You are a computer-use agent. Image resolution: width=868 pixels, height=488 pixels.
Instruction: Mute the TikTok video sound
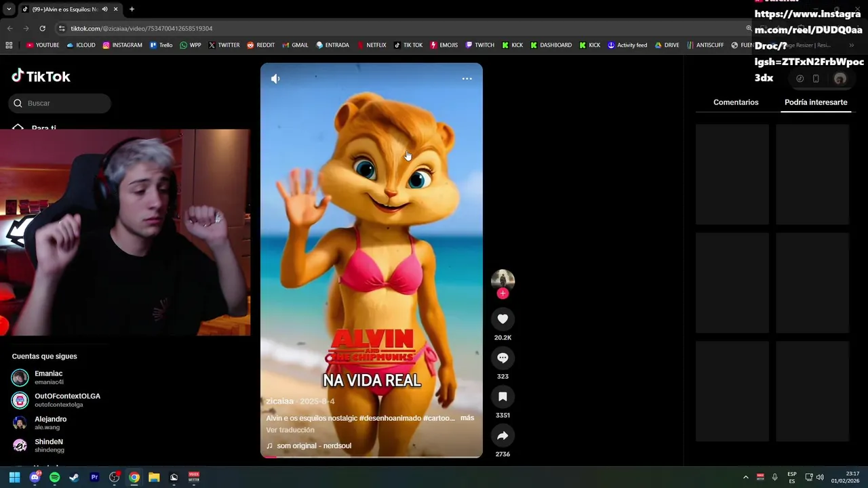click(275, 79)
